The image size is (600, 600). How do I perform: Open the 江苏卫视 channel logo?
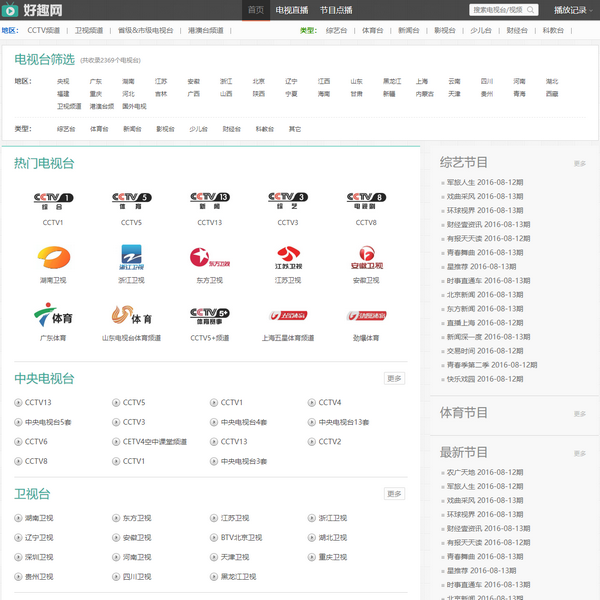(287, 257)
